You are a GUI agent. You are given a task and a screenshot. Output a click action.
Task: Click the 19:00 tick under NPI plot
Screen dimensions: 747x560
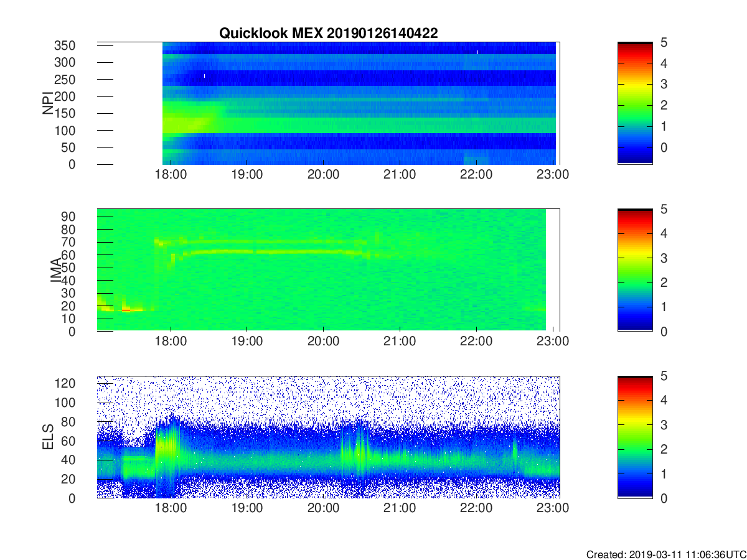(247, 175)
